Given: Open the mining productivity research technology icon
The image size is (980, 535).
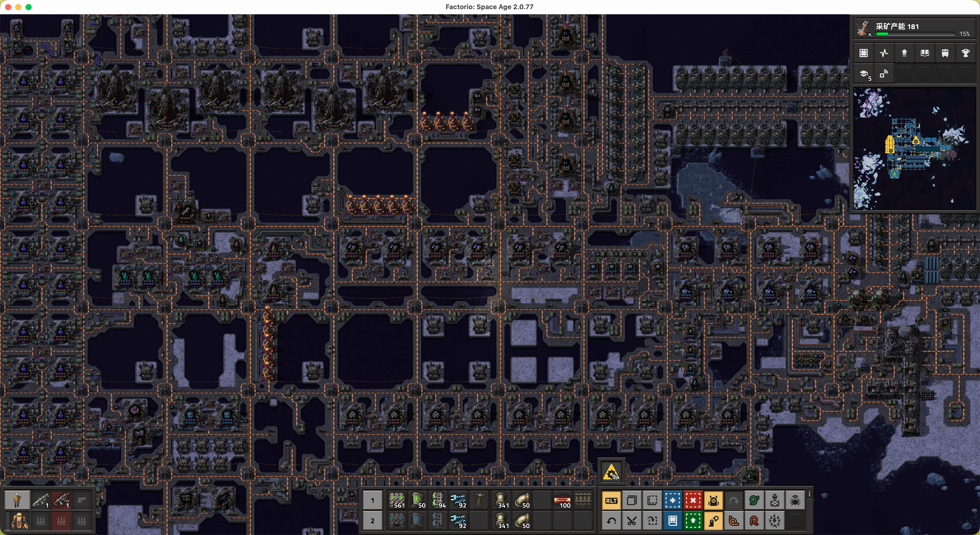Looking at the screenshot, I should point(864,29).
